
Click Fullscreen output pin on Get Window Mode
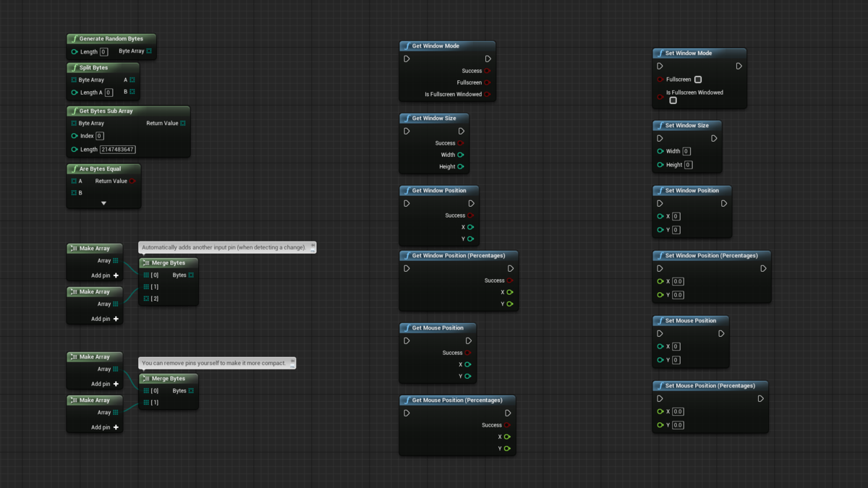[488, 82]
